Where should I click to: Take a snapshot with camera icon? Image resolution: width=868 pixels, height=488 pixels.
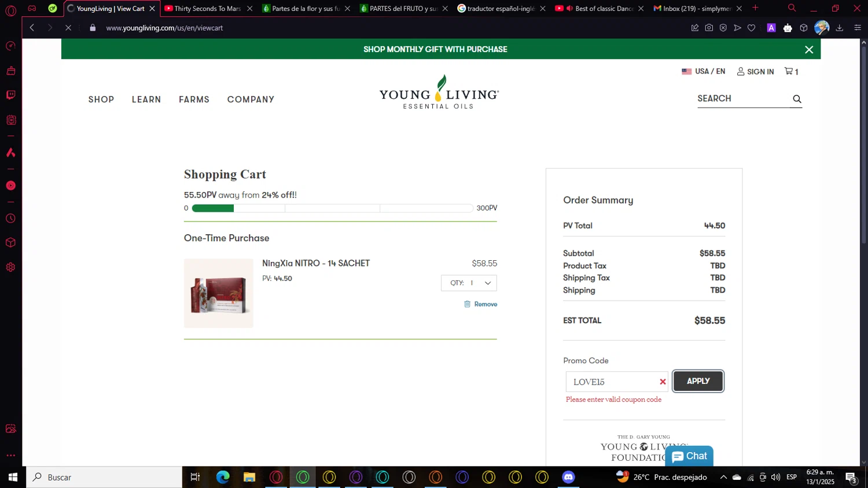(x=709, y=28)
